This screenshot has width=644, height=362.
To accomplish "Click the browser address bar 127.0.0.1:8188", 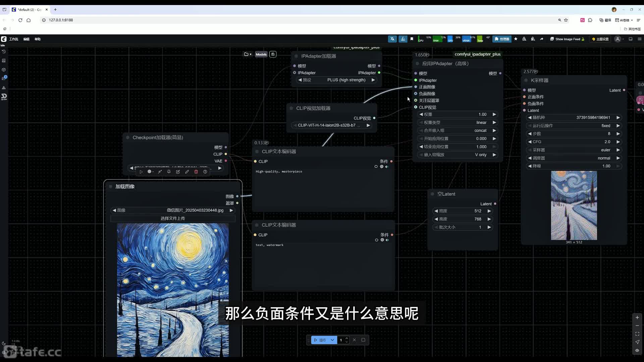I will tap(61, 20).
